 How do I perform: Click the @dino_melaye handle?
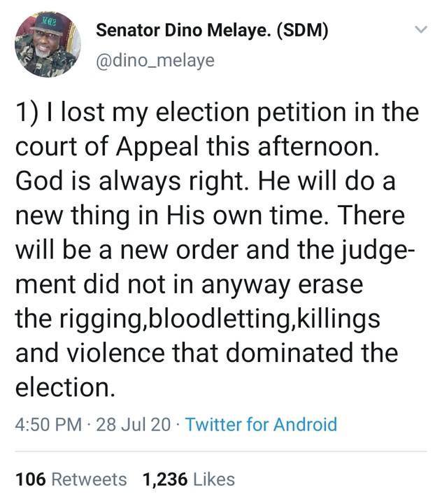point(155,61)
